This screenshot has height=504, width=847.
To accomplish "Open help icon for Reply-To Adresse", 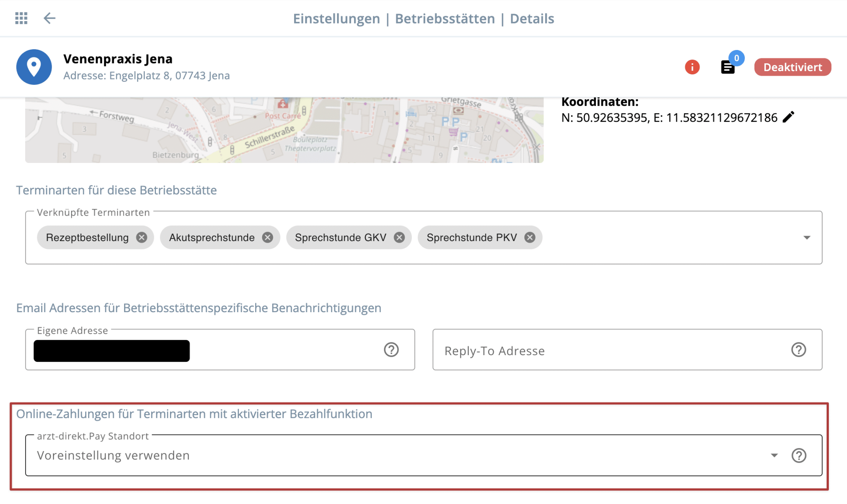I will click(x=798, y=350).
